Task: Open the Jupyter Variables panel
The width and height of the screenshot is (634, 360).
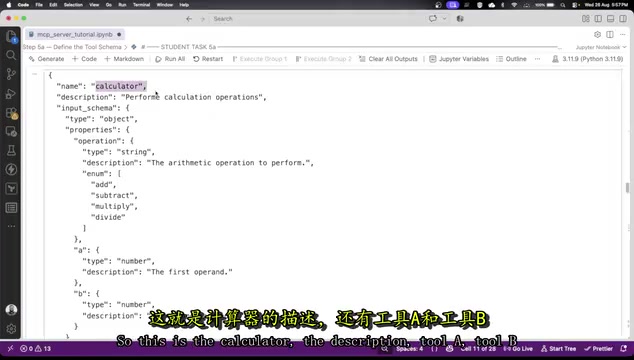Action: (459, 59)
